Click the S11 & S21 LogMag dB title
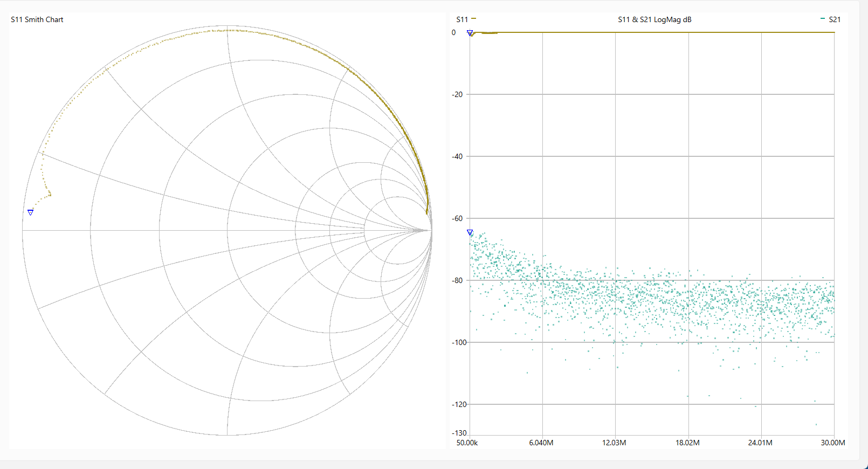The width and height of the screenshot is (868, 469). (x=655, y=19)
